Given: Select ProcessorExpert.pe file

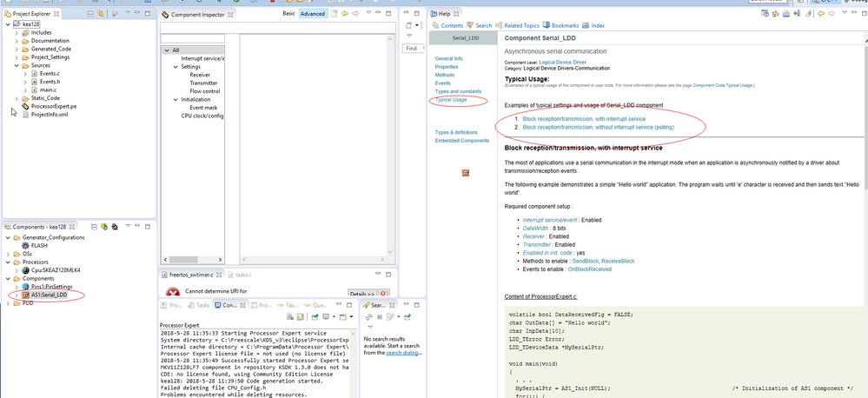Looking at the screenshot, I should tap(49, 106).
